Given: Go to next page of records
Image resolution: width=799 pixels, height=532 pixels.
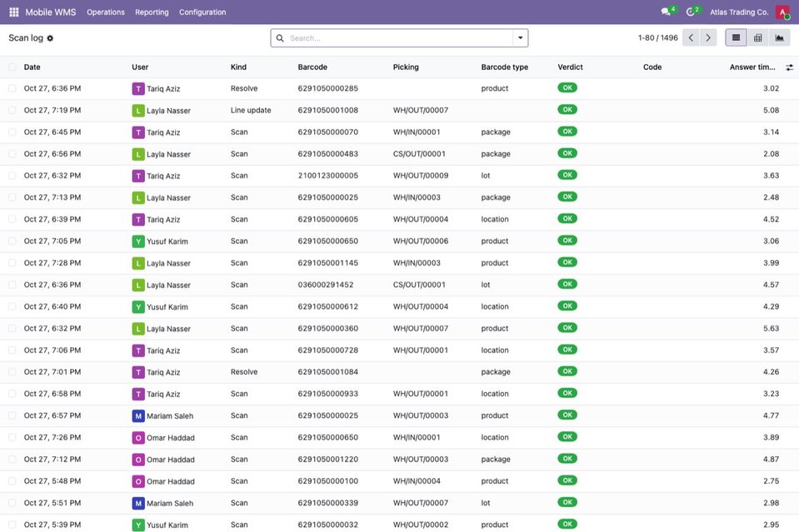Looking at the screenshot, I should tap(708, 37).
